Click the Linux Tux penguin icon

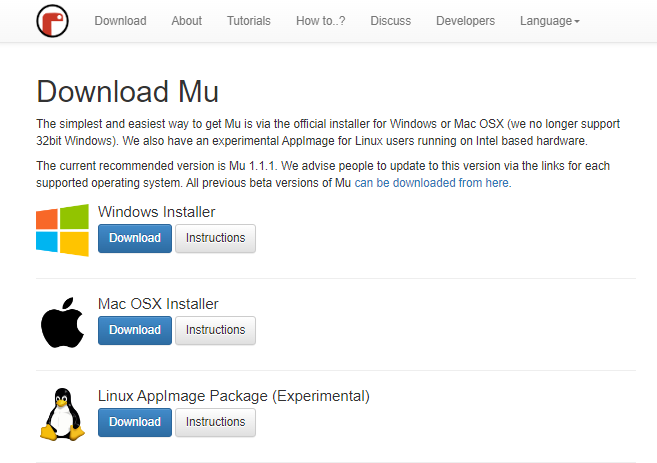tap(62, 414)
